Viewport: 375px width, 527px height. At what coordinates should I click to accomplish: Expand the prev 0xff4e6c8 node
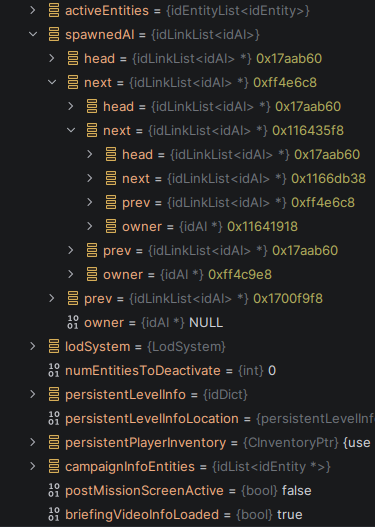[90, 202]
